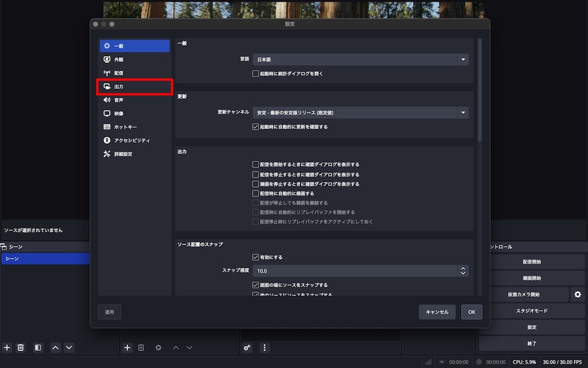
Task: Open the 言語 language dropdown showing 日本語
Action: tap(360, 59)
